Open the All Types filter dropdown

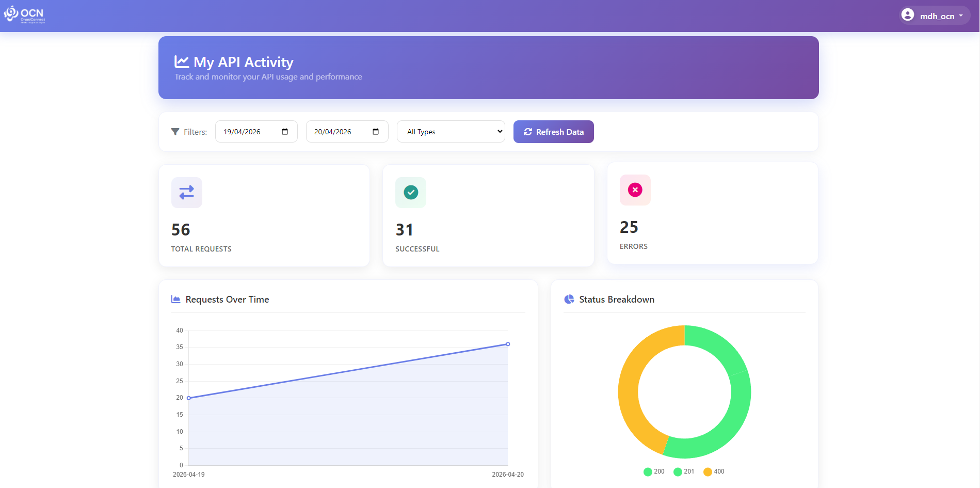pos(450,132)
